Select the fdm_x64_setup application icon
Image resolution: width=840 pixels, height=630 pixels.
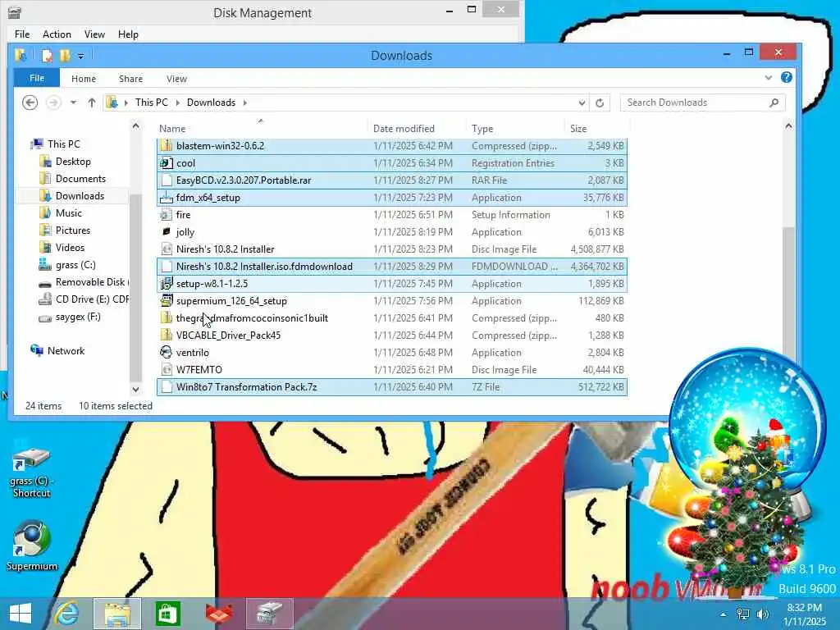(166, 198)
